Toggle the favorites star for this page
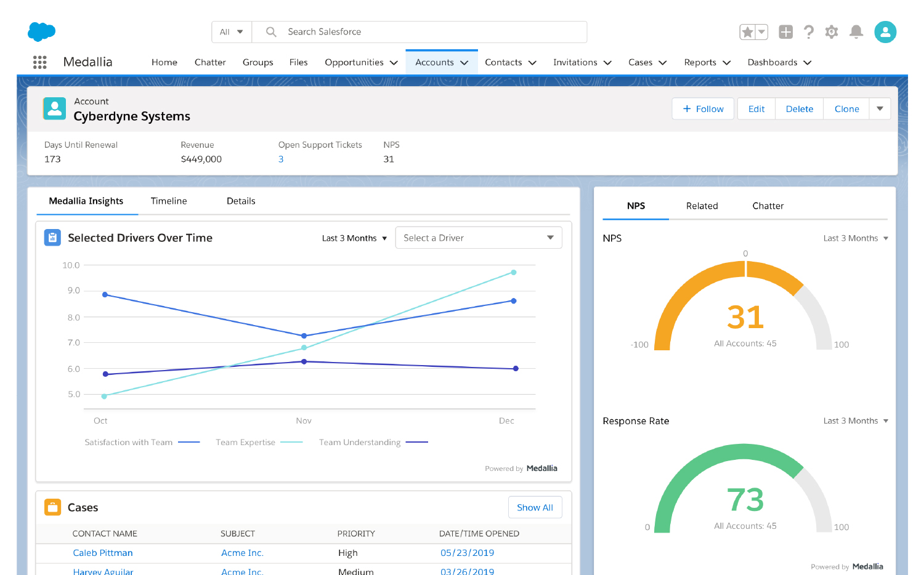This screenshot has width=924, height=575. pos(747,31)
